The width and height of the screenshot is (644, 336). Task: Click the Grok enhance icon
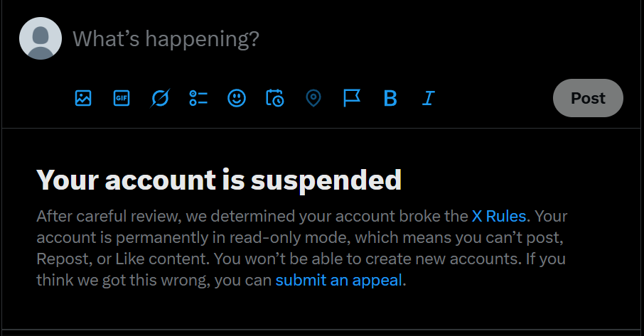(160, 98)
